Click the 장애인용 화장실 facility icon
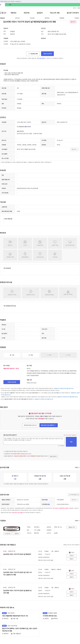 pos(49,293)
